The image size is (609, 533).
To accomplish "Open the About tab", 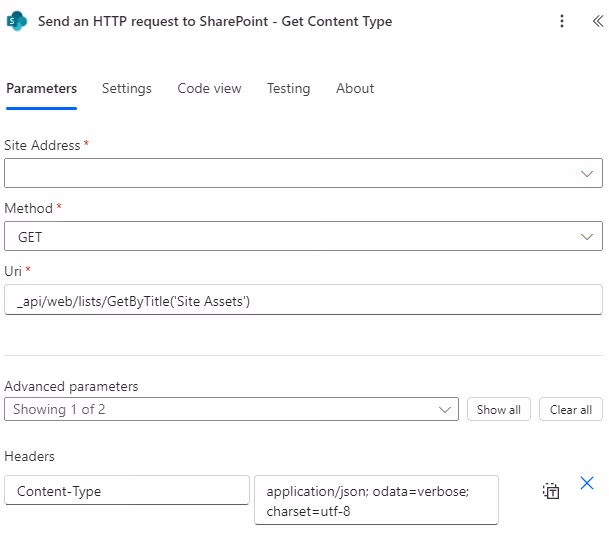I will pyautogui.click(x=355, y=89).
